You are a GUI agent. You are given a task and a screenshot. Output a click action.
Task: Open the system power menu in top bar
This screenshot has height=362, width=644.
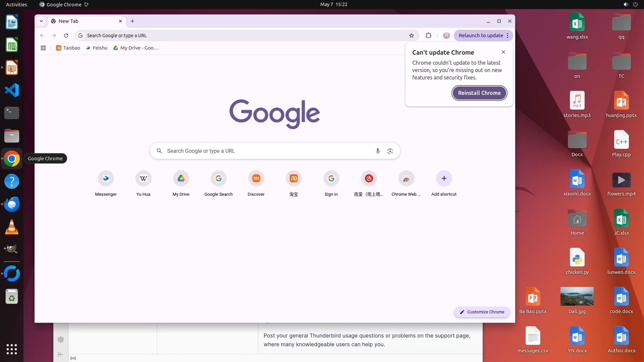pyautogui.click(x=635, y=4)
